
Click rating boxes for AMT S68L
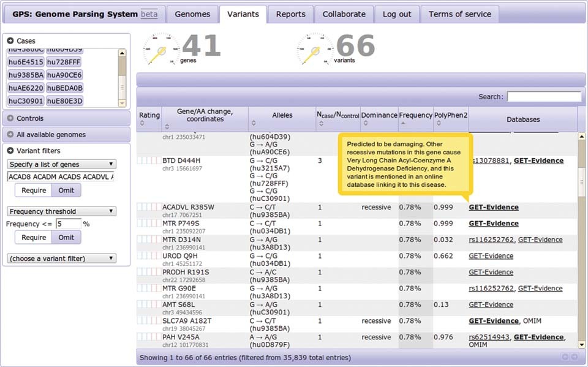coord(149,305)
